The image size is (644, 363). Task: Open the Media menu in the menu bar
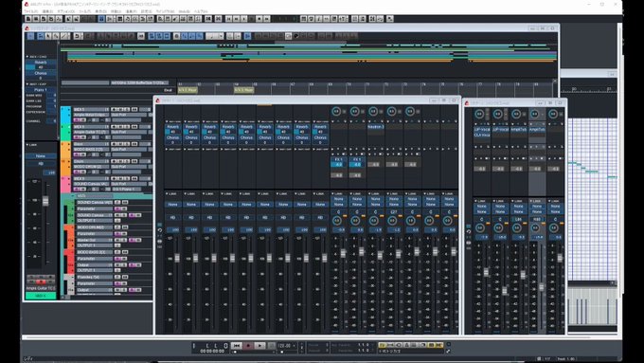[x=185, y=11]
